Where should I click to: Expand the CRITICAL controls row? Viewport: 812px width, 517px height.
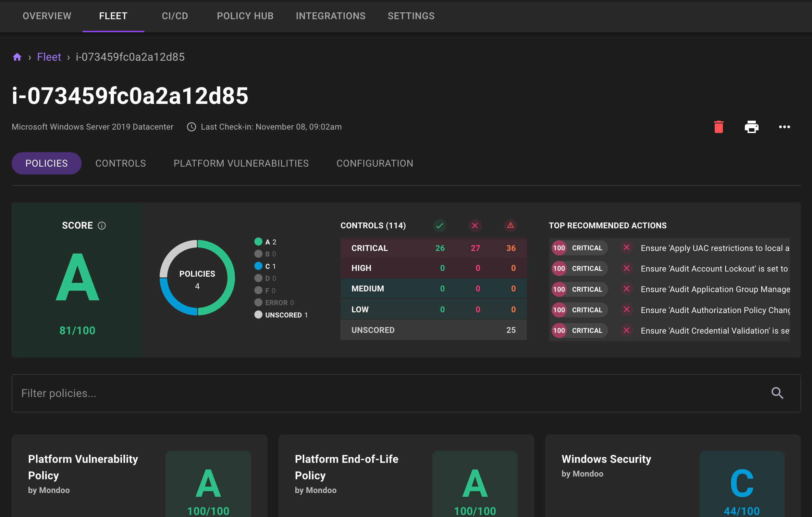tap(433, 248)
